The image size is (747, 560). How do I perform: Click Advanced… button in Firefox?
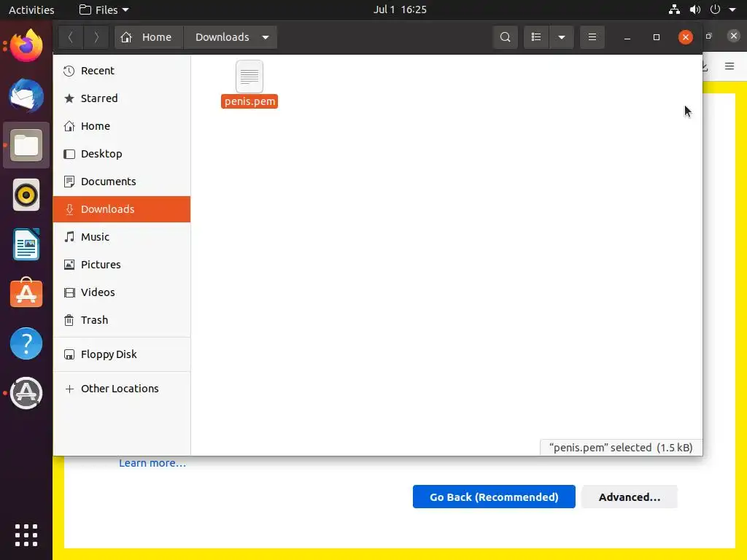pyautogui.click(x=630, y=497)
